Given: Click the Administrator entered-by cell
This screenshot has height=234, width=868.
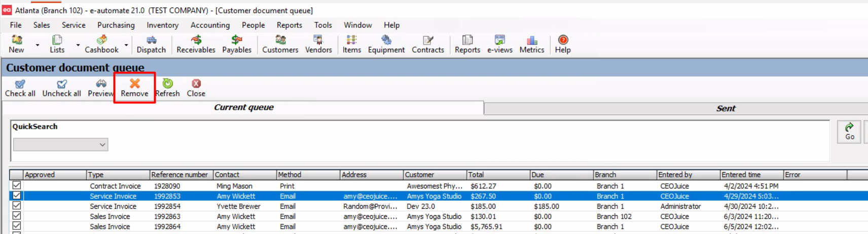Looking at the screenshot, I should point(689,206).
